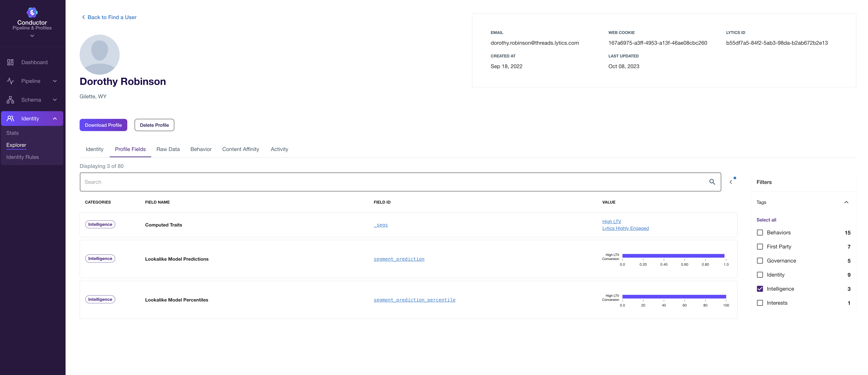Screen dimensions: 868x375
Task: Select the Profile Fields tab
Action: [130, 149]
